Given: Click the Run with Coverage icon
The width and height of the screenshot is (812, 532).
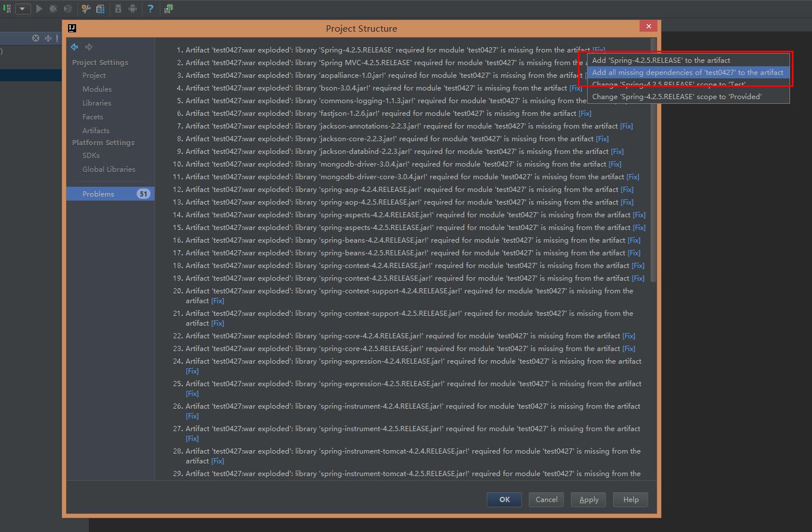Looking at the screenshot, I should (68, 9).
